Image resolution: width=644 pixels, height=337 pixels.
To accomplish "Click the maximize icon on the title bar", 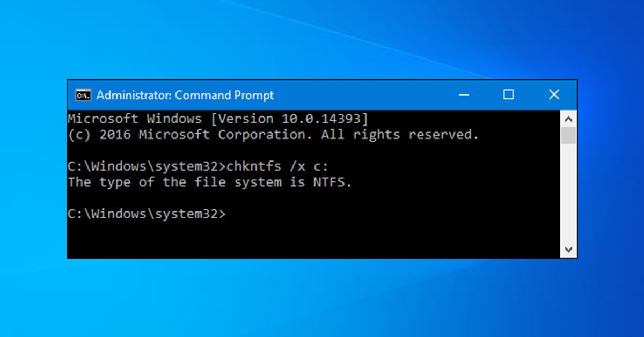I will click(x=508, y=94).
